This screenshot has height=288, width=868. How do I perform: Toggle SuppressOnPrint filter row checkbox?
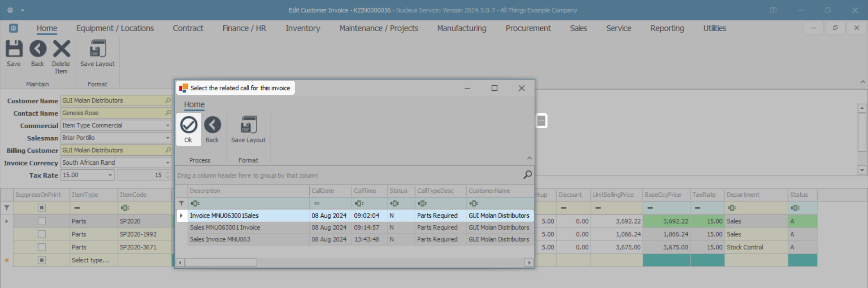pyautogui.click(x=42, y=208)
